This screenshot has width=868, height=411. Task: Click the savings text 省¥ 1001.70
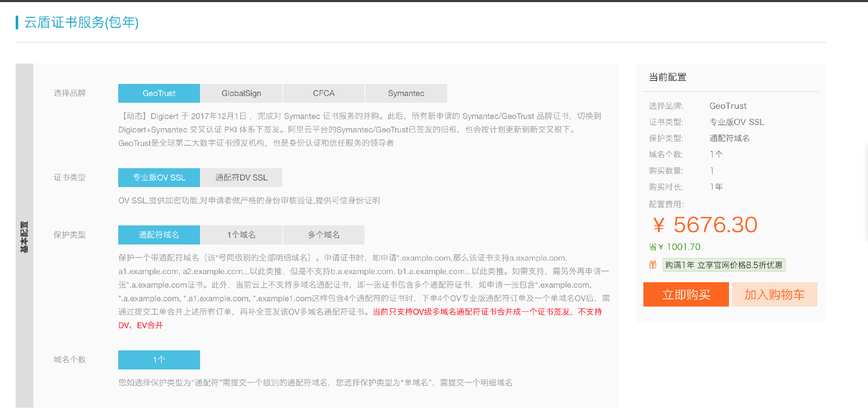point(675,247)
